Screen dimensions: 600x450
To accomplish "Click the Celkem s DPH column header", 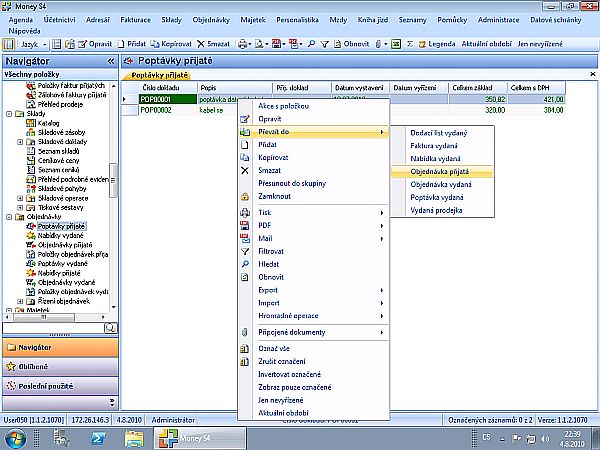I will tap(536, 88).
